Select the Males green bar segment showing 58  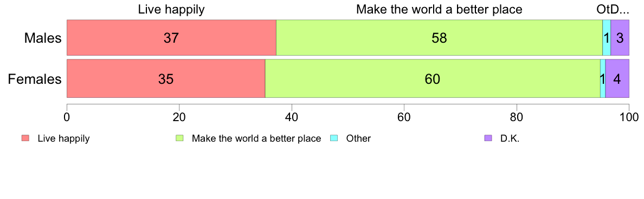(439, 37)
